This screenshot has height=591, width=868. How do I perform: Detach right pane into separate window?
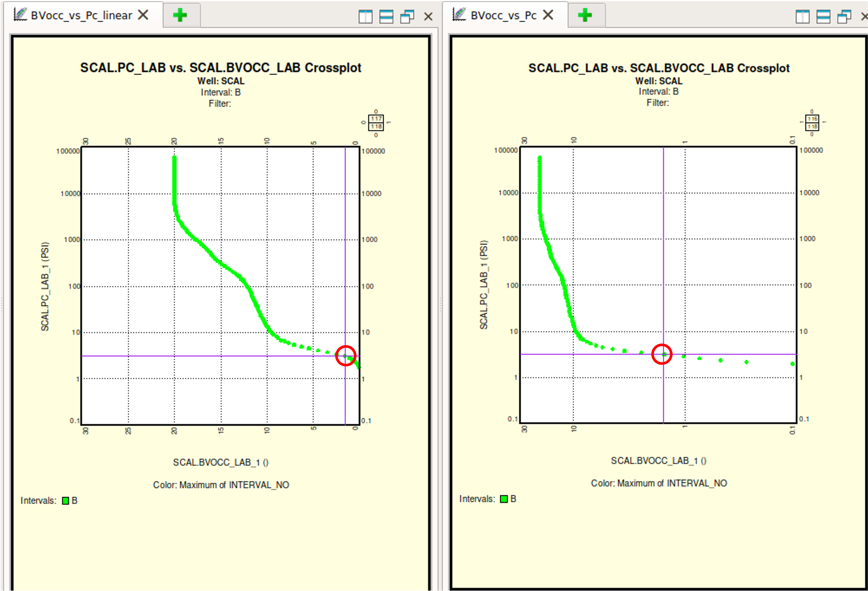coord(844,16)
